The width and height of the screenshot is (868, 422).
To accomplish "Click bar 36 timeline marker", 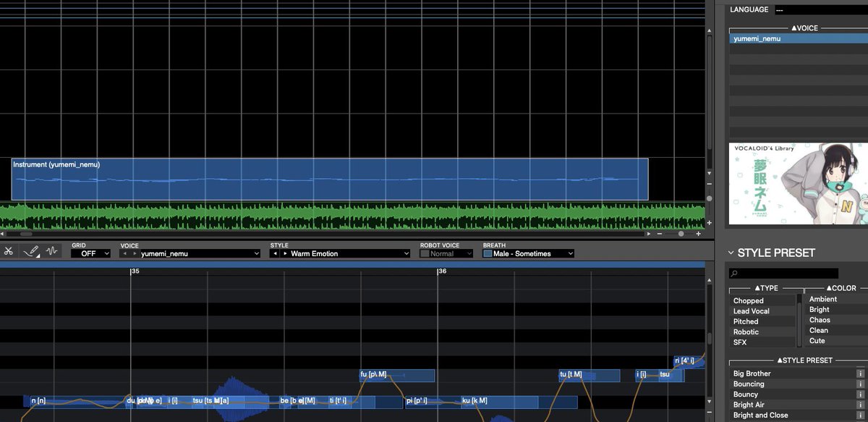I will click(442, 271).
